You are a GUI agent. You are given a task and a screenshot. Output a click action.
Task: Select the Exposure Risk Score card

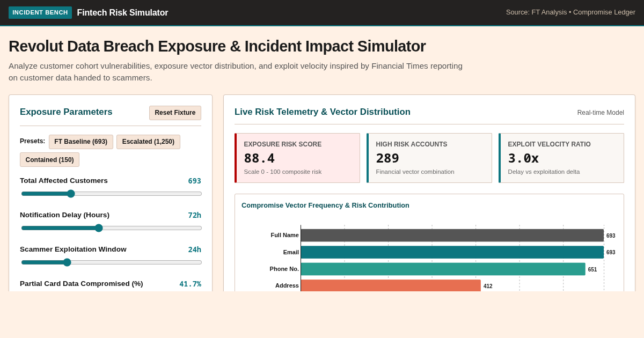297,158
